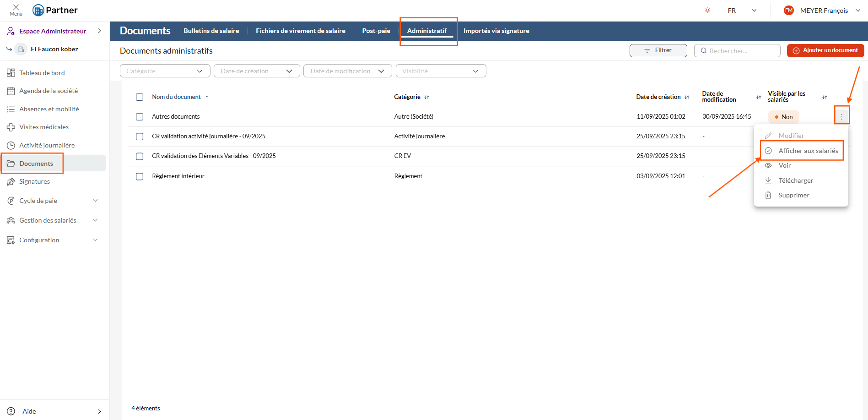Open the Filtrer panel
868x420 pixels.
tap(658, 50)
